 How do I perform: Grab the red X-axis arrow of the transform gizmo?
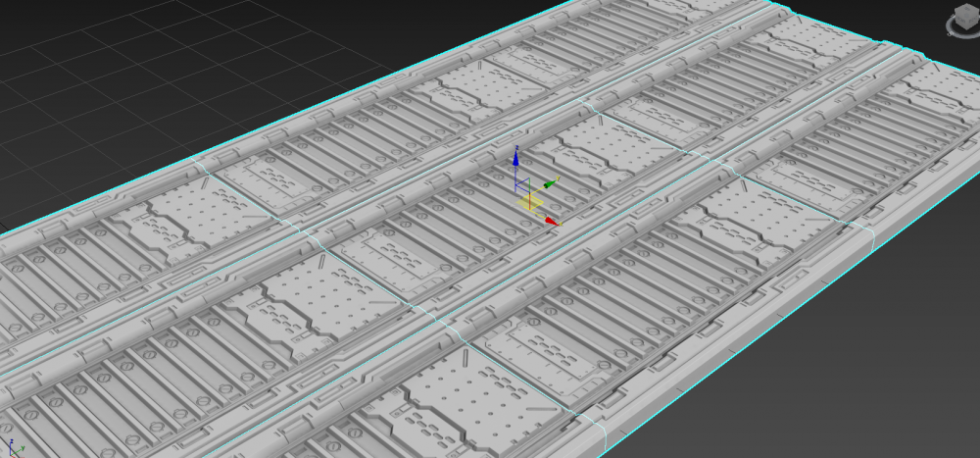551,221
